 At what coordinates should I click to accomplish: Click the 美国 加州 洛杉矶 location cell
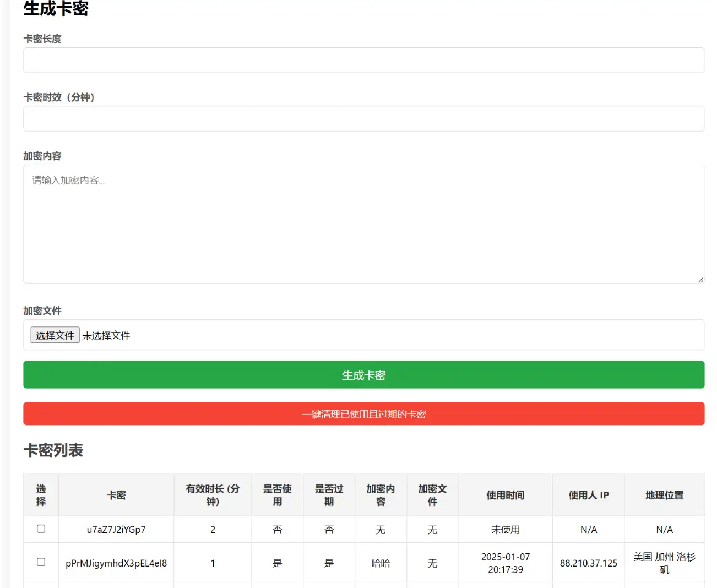tap(664, 563)
